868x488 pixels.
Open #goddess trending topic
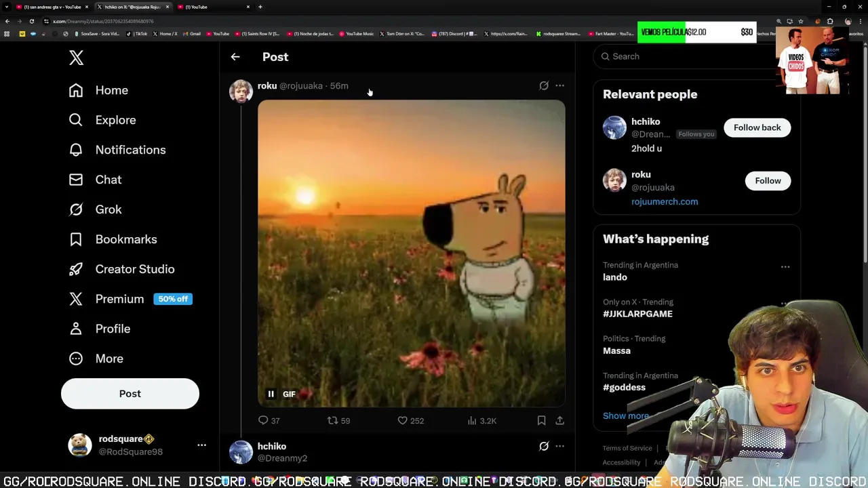click(624, 387)
